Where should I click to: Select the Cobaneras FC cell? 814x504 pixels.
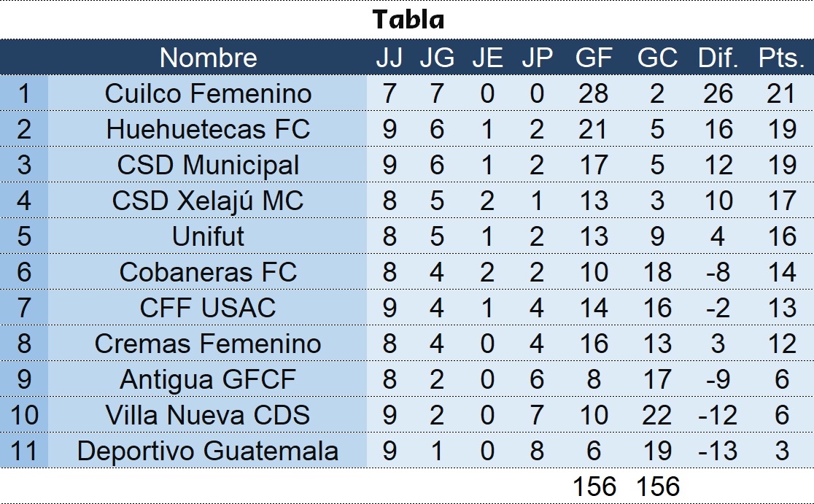tap(208, 272)
